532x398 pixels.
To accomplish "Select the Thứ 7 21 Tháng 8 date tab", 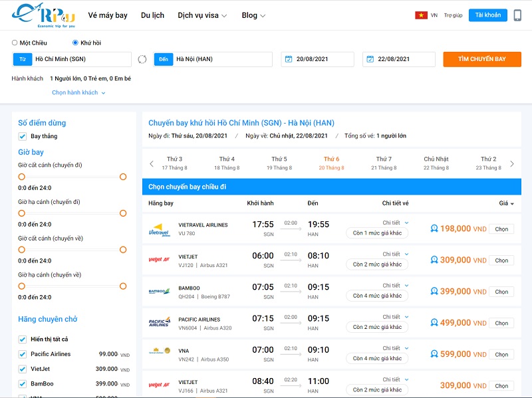I will pos(384,163).
